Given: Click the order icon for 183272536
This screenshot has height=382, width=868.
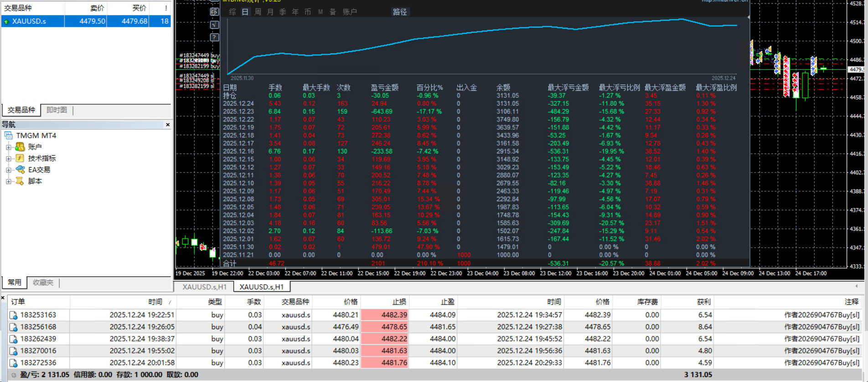Looking at the screenshot, I should [13, 363].
